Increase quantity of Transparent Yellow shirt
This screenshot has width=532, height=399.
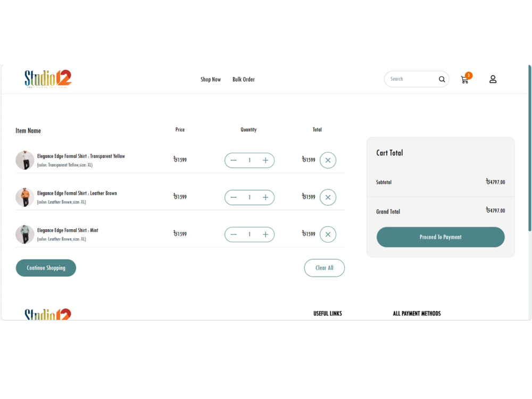265,160
